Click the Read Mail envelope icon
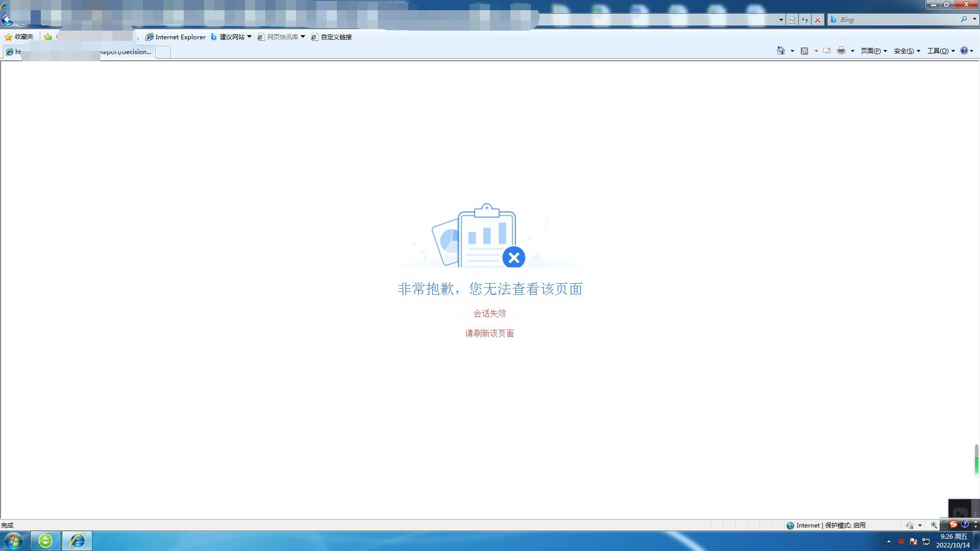 pyautogui.click(x=827, y=51)
